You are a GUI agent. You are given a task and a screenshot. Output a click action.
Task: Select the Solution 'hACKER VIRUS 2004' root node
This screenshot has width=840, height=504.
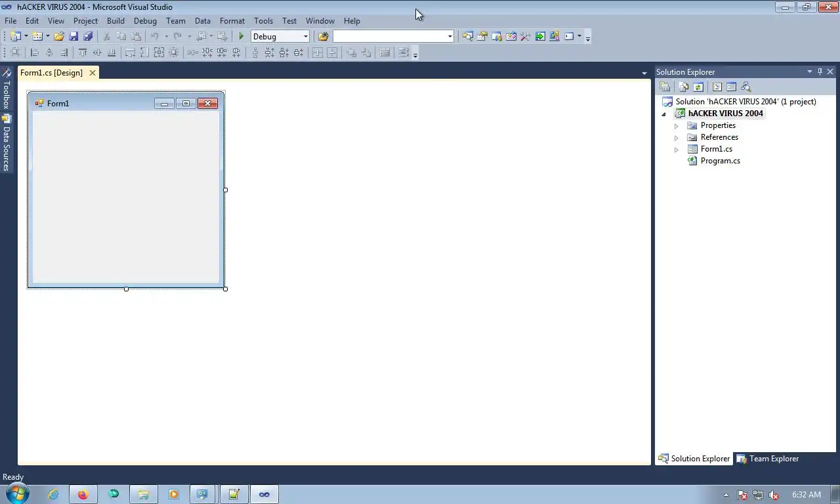tap(745, 102)
